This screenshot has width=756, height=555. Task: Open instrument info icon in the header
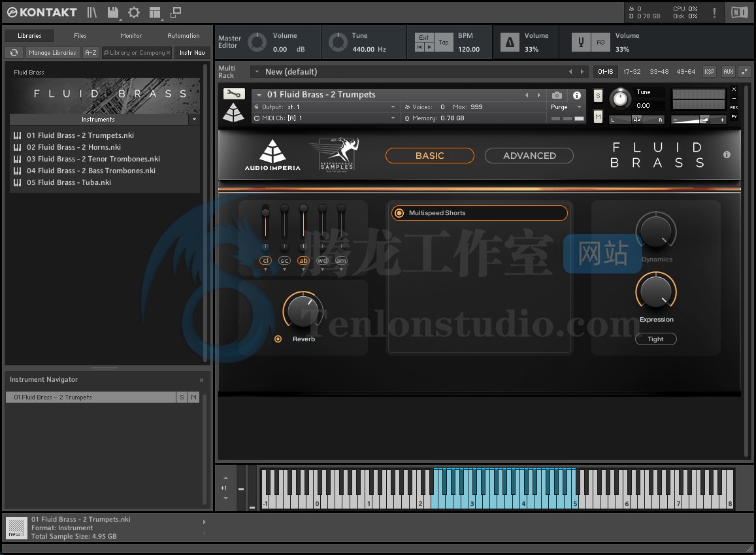(x=577, y=95)
